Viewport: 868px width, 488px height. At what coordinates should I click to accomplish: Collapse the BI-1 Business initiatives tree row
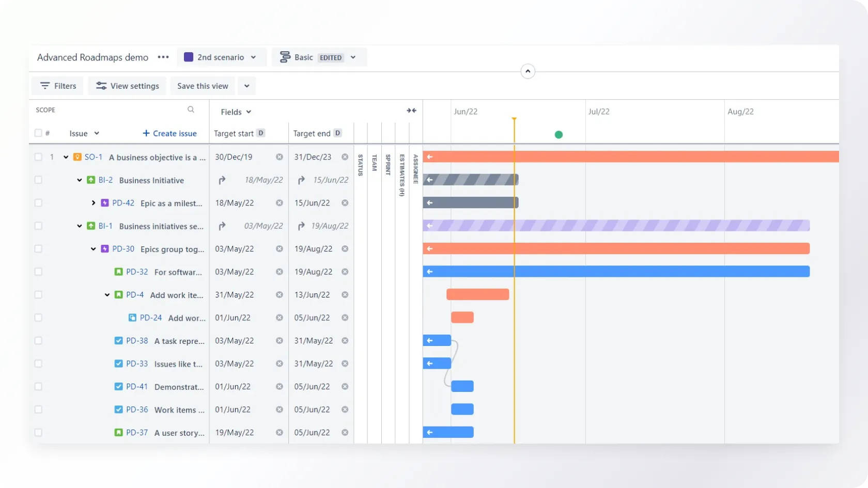[x=80, y=226]
